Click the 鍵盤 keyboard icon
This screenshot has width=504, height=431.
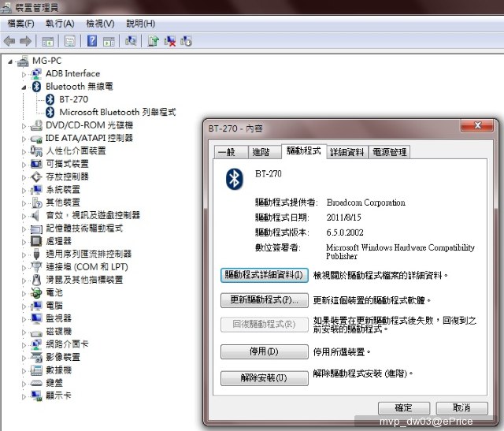36,383
